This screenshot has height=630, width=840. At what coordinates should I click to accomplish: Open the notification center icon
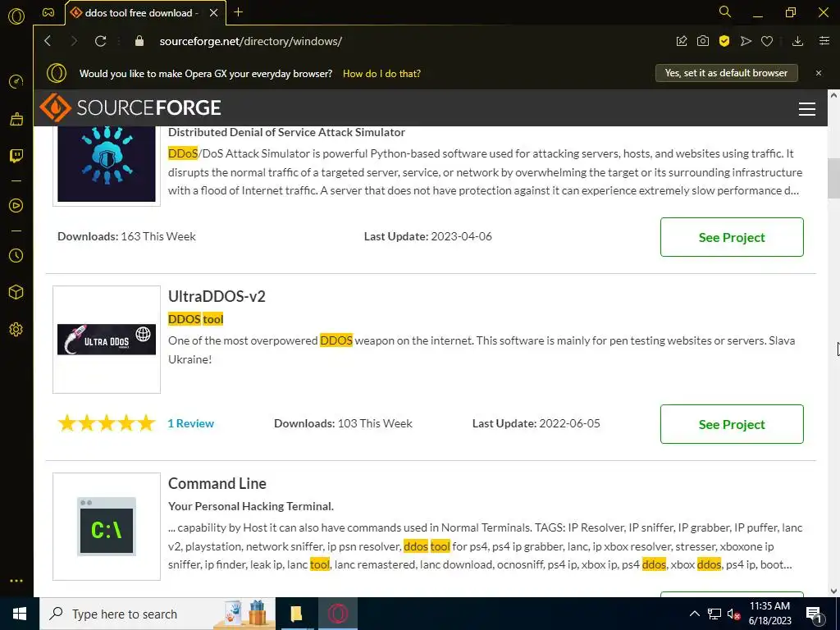point(814,614)
